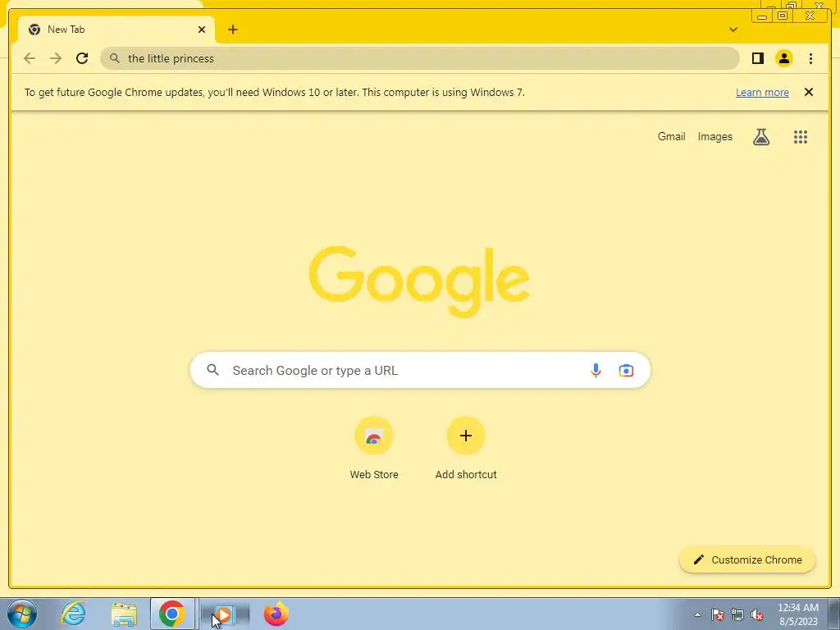Screen dimensions: 840x630
Task: Launch Internet Explorer from taskbar
Action: point(73,614)
